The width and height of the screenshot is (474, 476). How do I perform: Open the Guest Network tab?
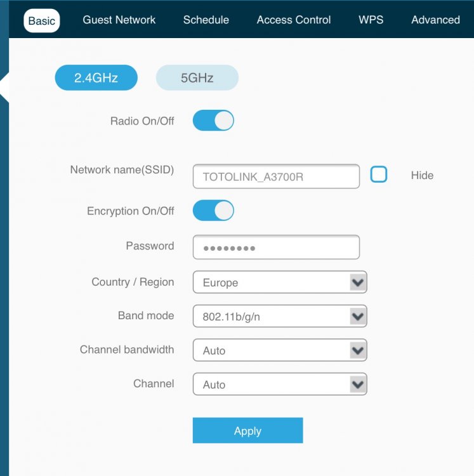click(x=119, y=20)
